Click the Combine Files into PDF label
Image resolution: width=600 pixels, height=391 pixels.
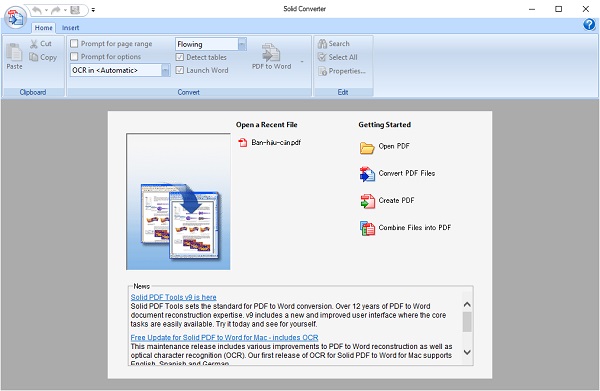point(414,228)
